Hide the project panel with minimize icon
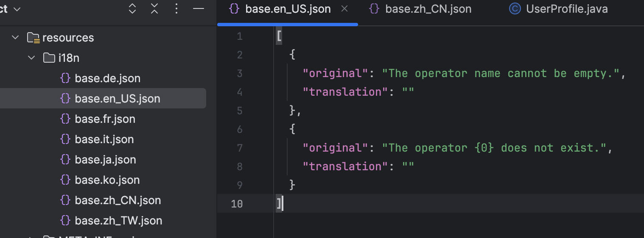The image size is (644, 238). pos(199,9)
